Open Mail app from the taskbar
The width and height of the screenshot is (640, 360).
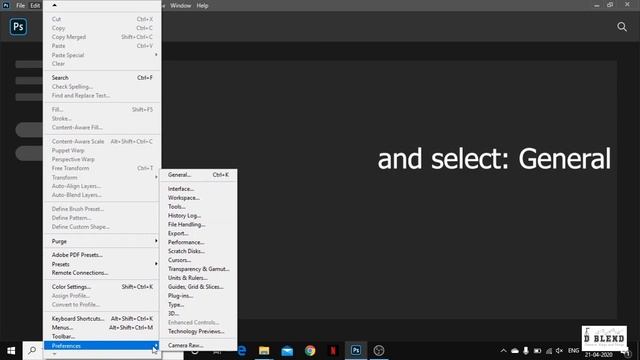coord(287,351)
